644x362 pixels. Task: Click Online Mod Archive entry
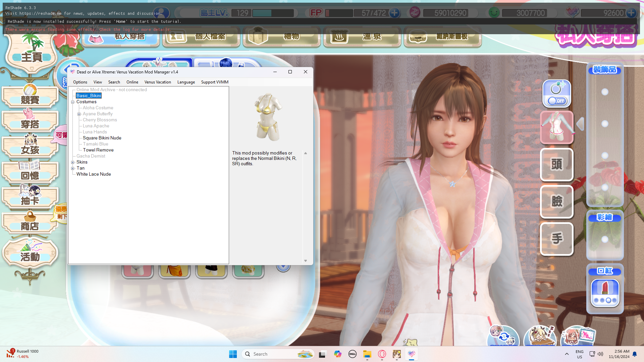coord(111,90)
